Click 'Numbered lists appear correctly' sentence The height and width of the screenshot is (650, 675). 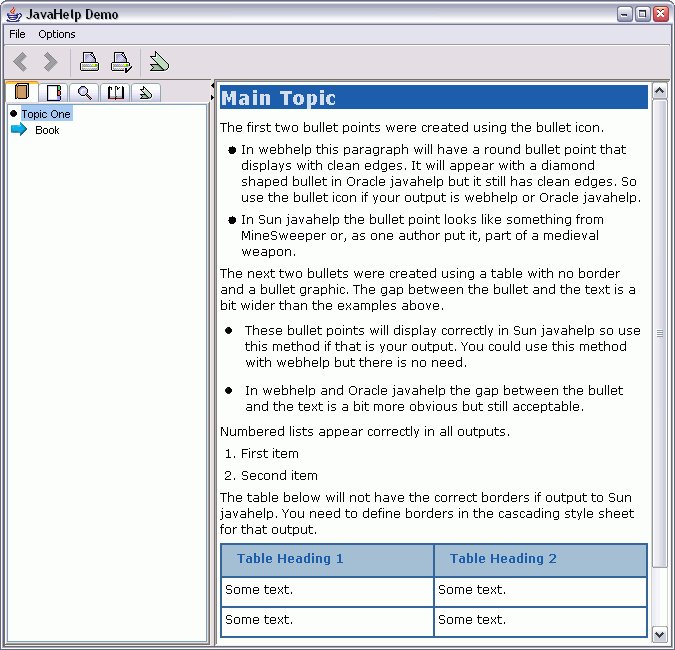coord(365,431)
